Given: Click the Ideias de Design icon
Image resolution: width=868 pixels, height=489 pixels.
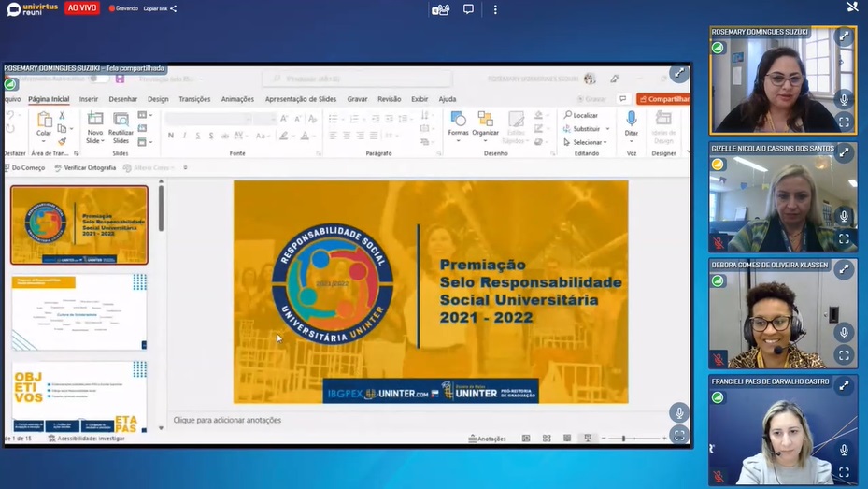Looking at the screenshot, I should 663,118.
